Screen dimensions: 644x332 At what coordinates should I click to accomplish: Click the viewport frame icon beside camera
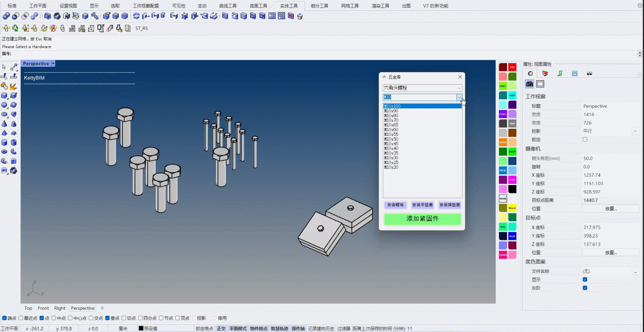[x=540, y=84]
